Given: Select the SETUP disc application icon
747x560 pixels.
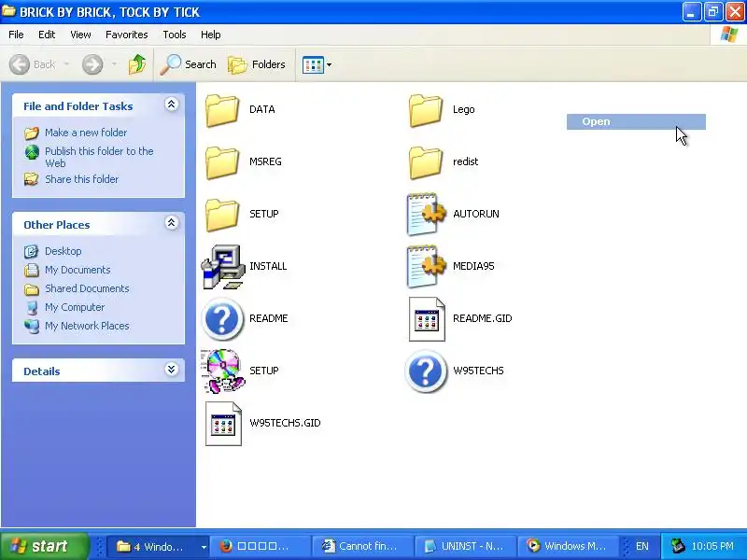Looking at the screenshot, I should point(222,371).
